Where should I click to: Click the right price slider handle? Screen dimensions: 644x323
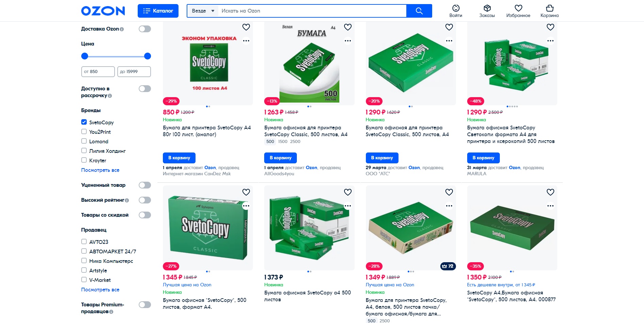click(147, 56)
